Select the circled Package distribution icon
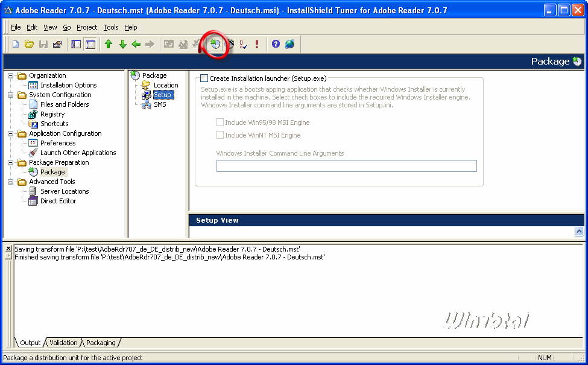The width and height of the screenshot is (588, 365). click(215, 43)
